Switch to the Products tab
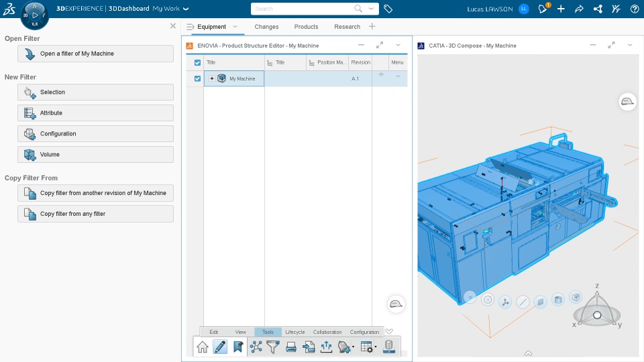644x362 pixels. [306, 27]
